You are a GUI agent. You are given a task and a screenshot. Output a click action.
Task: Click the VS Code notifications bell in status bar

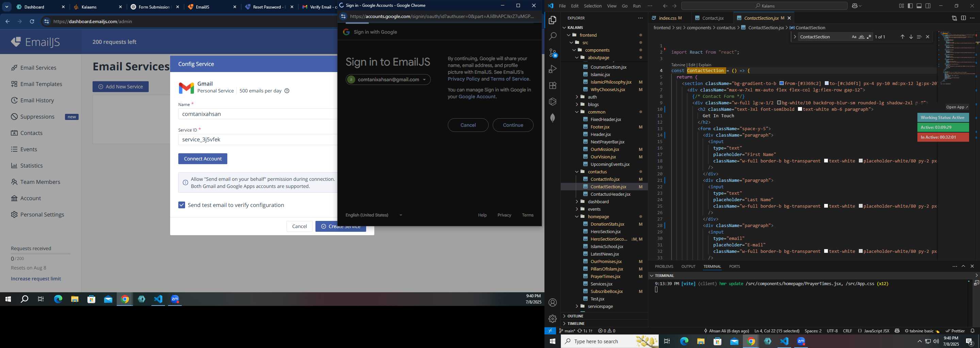[x=973, y=331]
